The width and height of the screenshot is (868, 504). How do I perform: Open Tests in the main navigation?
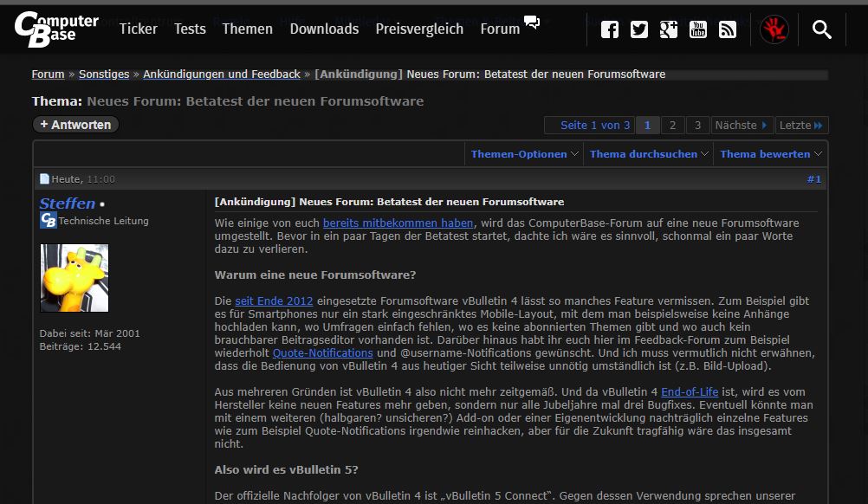tap(190, 29)
